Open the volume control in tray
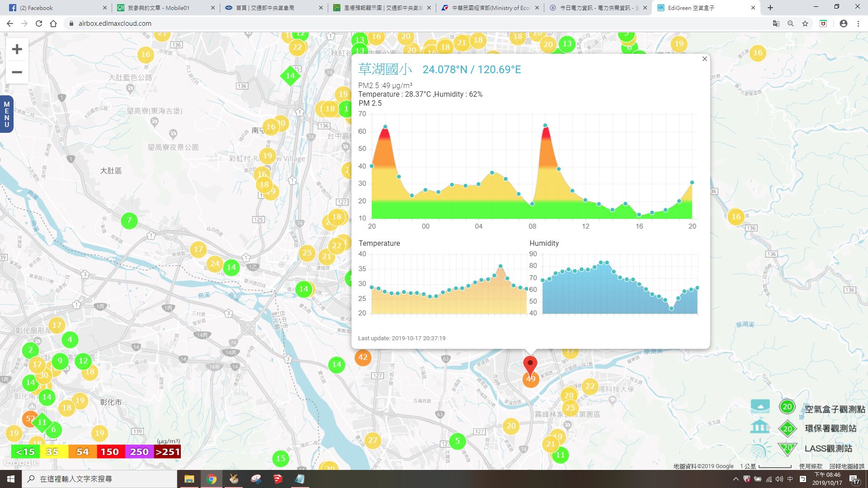 coord(779,479)
